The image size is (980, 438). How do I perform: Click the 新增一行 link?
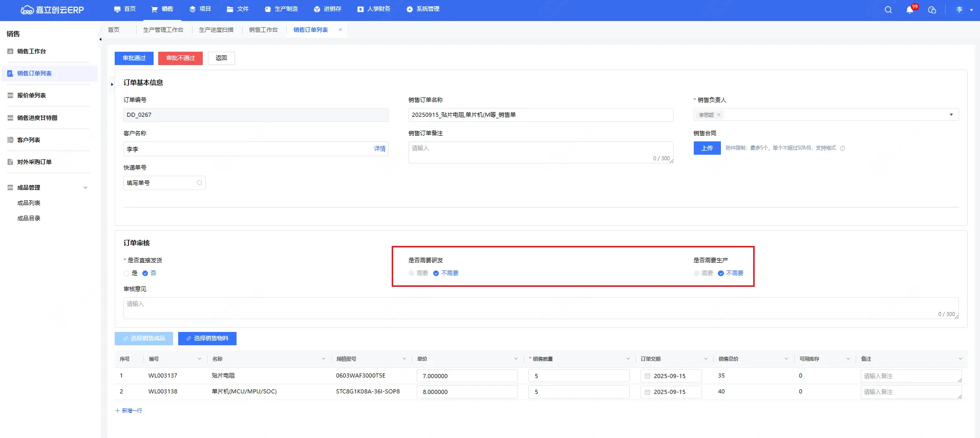[129, 411]
